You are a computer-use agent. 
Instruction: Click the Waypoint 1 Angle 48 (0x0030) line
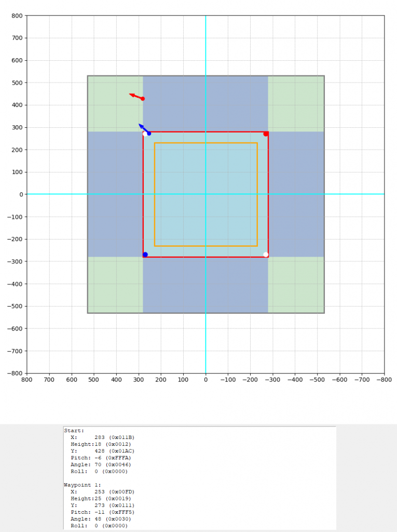click(x=99, y=518)
